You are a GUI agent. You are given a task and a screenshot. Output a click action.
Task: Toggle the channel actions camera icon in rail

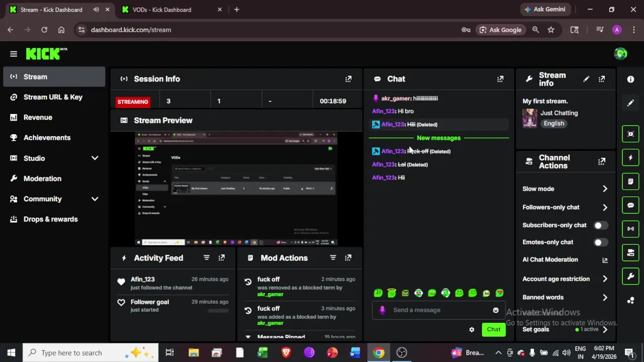630,252
